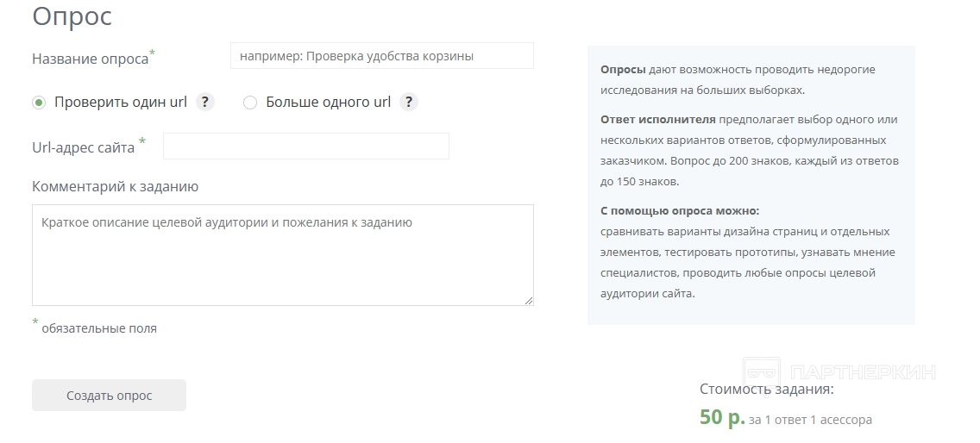Grab the comment textarea resize handle
980x443 pixels.
[x=529, y=300]
